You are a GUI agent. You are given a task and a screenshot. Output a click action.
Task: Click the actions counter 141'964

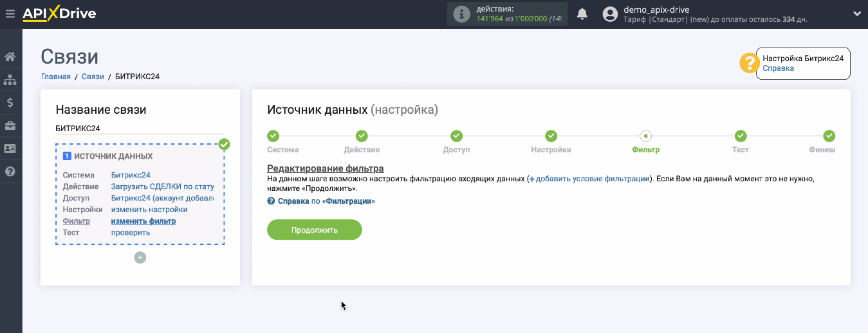pos(490,19)
